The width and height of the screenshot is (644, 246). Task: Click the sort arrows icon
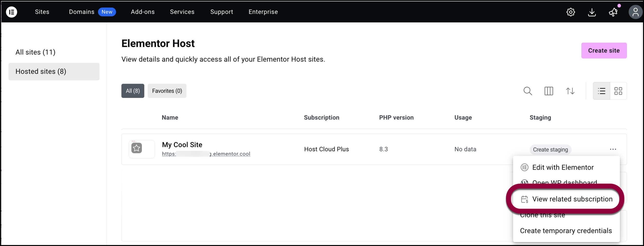coord(570,91)
